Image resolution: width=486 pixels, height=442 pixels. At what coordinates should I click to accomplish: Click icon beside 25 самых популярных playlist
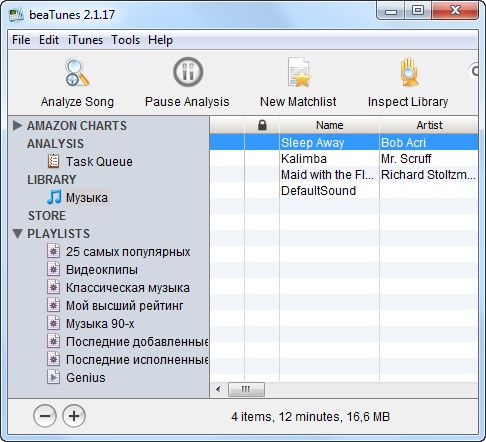coord(53,251)
